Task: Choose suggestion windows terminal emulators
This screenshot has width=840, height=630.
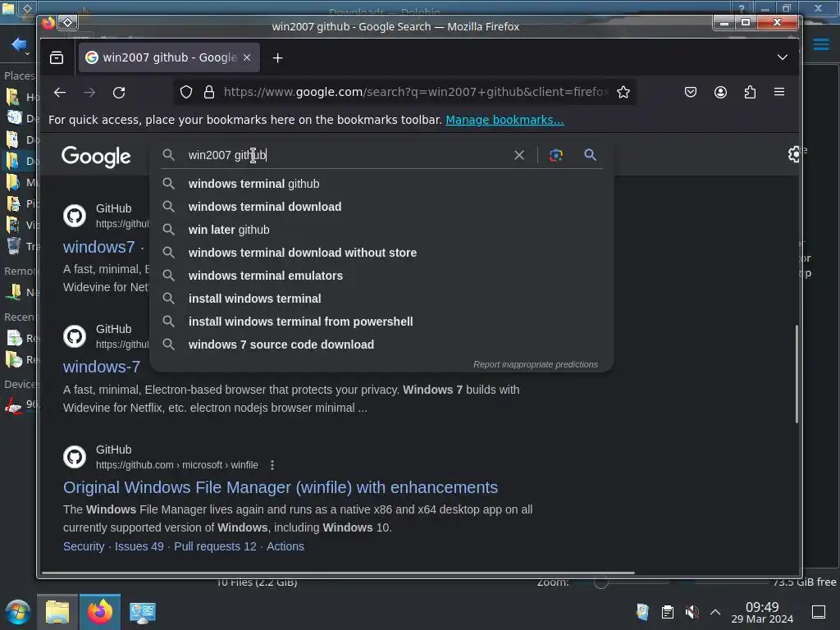Action: [381, 276]
